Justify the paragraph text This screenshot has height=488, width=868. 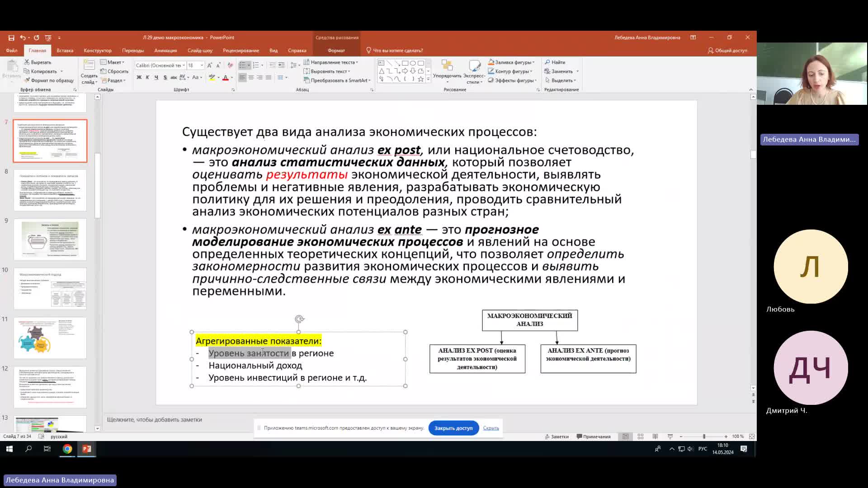pos(269,78)
